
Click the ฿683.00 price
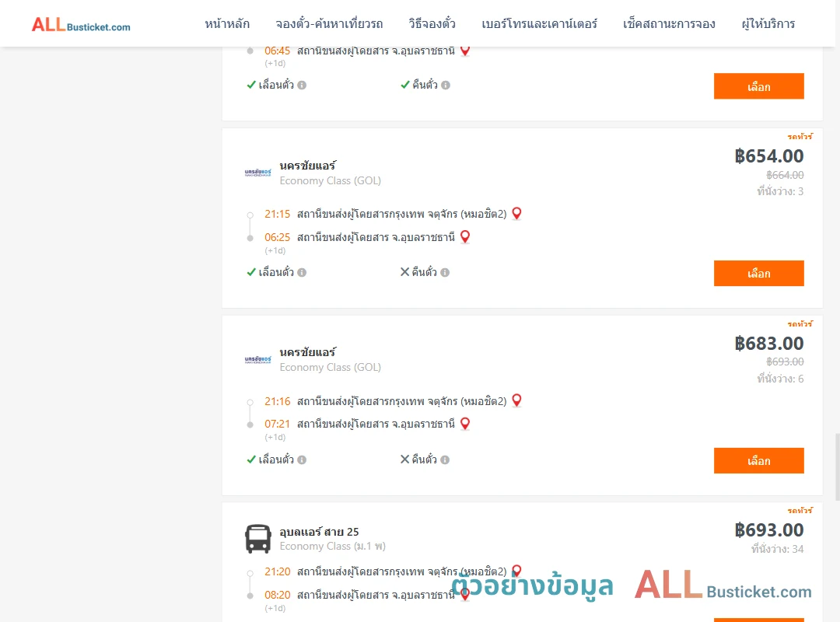[768, 343]
